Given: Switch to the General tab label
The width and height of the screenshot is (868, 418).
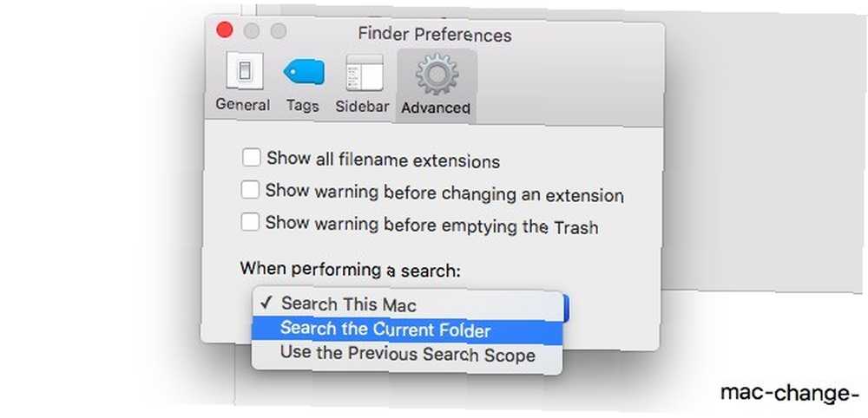Looking at the screenshot, I should click(x=243, y=104).
